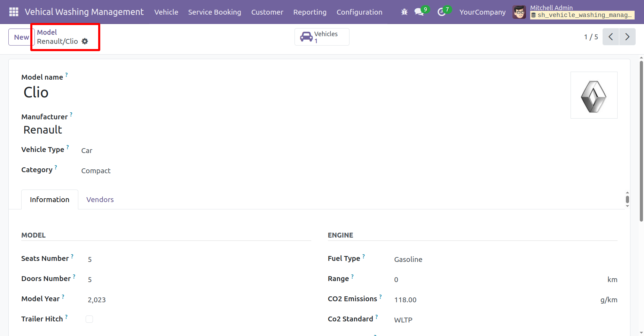Go to previous record arrow

[x=611, y=37]
